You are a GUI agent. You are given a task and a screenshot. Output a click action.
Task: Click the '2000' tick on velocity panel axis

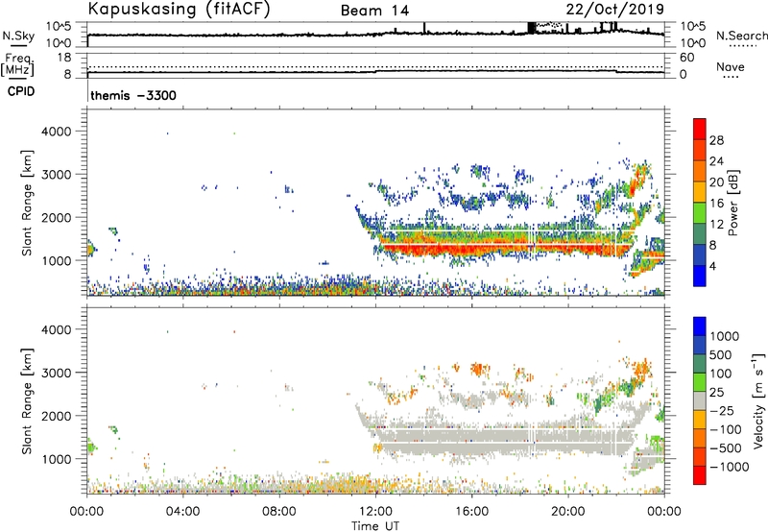tap(56, 416)
